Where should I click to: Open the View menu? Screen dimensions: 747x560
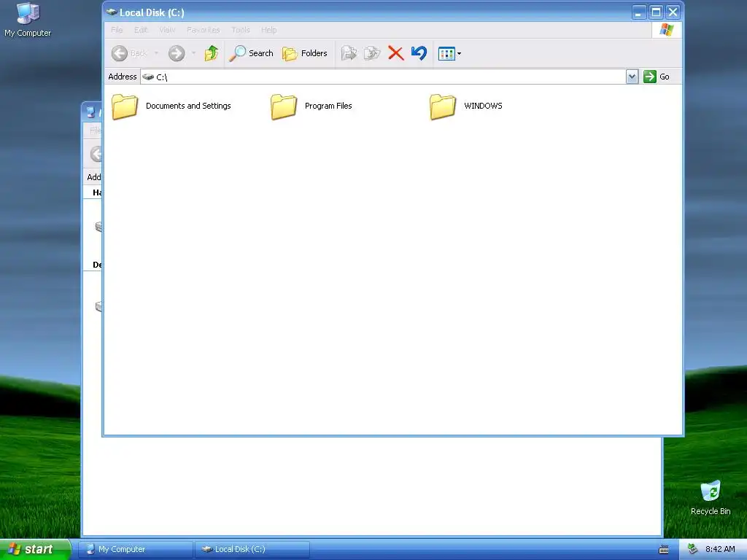coord(167,30)
